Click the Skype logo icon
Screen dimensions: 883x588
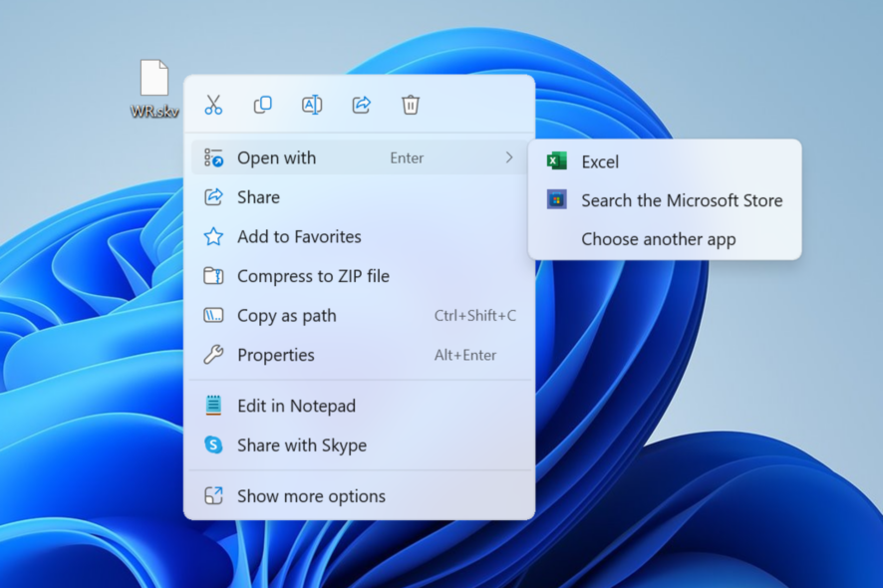click(213, 444)
